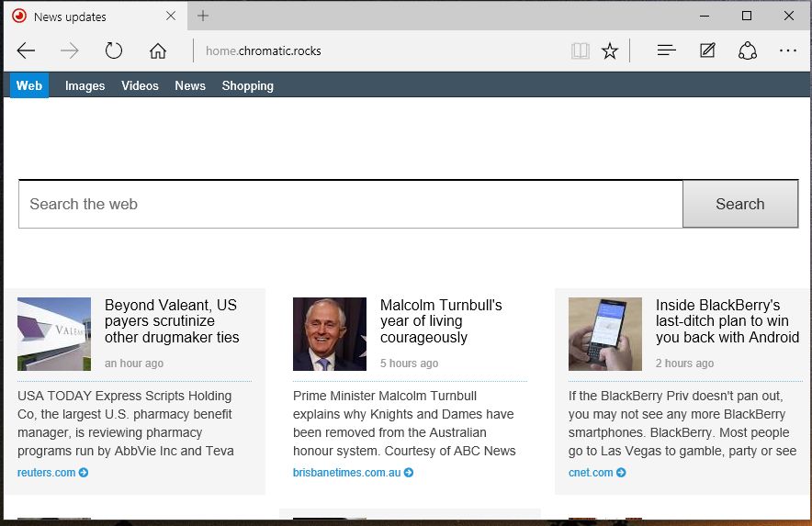Open reading view book icon

tap(581, 50)
